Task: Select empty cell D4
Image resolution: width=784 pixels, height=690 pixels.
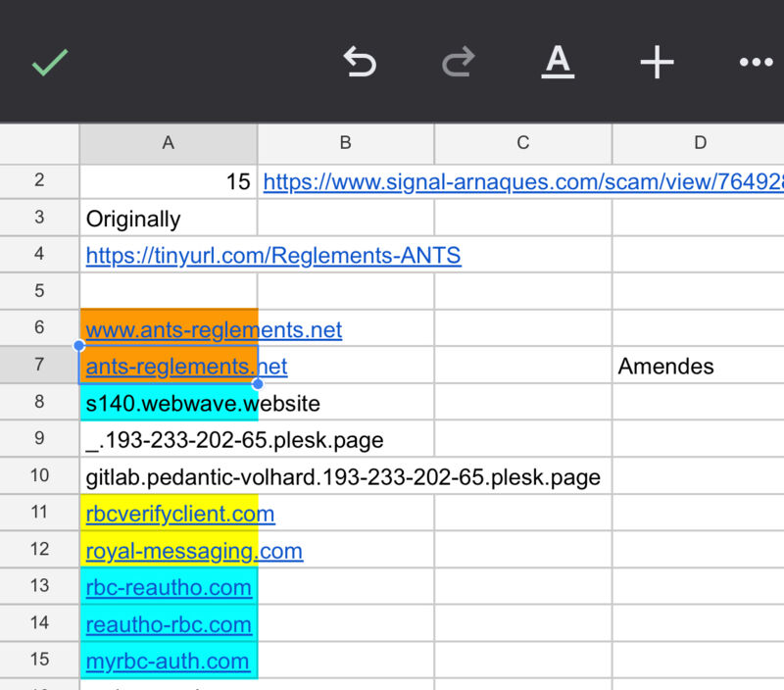Action: pyautogui.click(x=698, y=254)
